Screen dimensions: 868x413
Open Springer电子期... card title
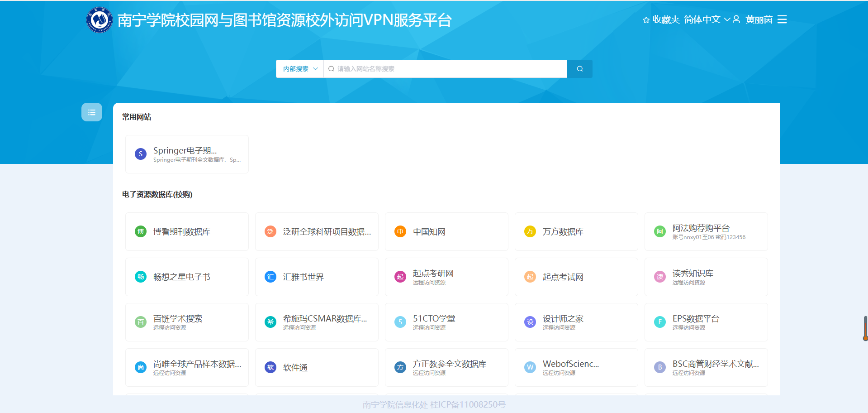pyautogui.click(x=185, y=150)
